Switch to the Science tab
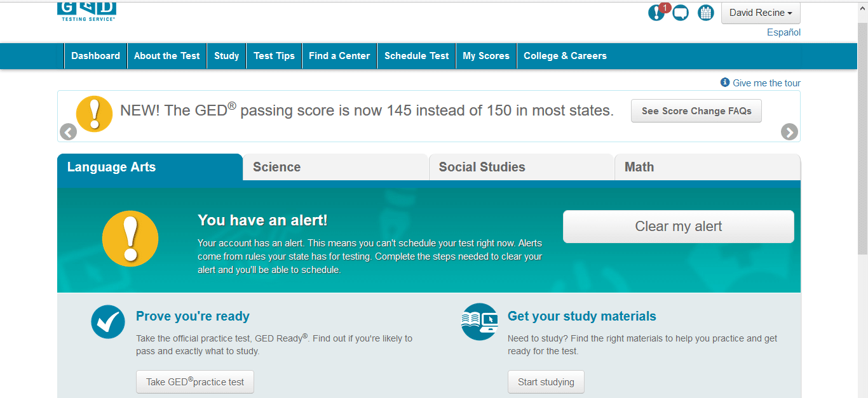This screenshot has width=868, height=398. pos(336,167)
